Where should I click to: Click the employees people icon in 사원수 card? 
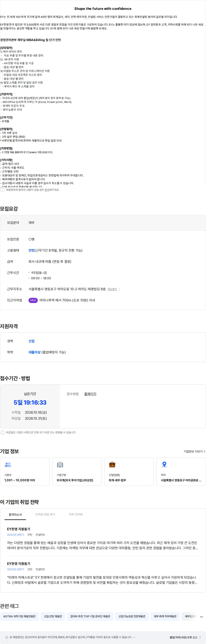8,465
